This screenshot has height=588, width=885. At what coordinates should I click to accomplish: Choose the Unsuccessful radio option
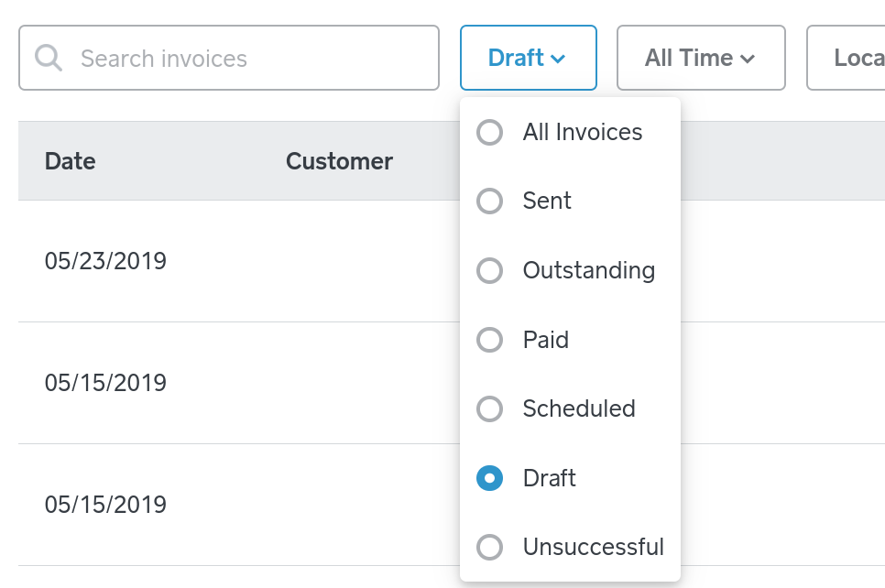[x=490, y=548]
